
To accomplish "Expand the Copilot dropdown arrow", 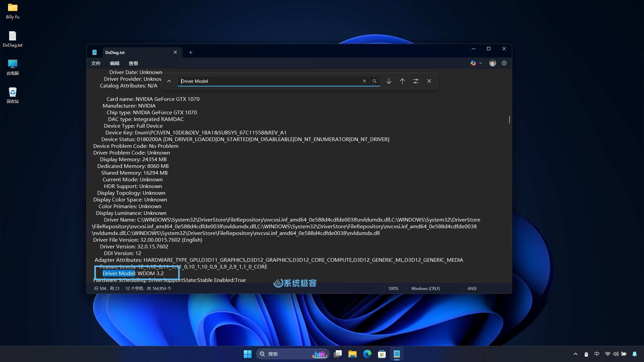I will (481, 63).
